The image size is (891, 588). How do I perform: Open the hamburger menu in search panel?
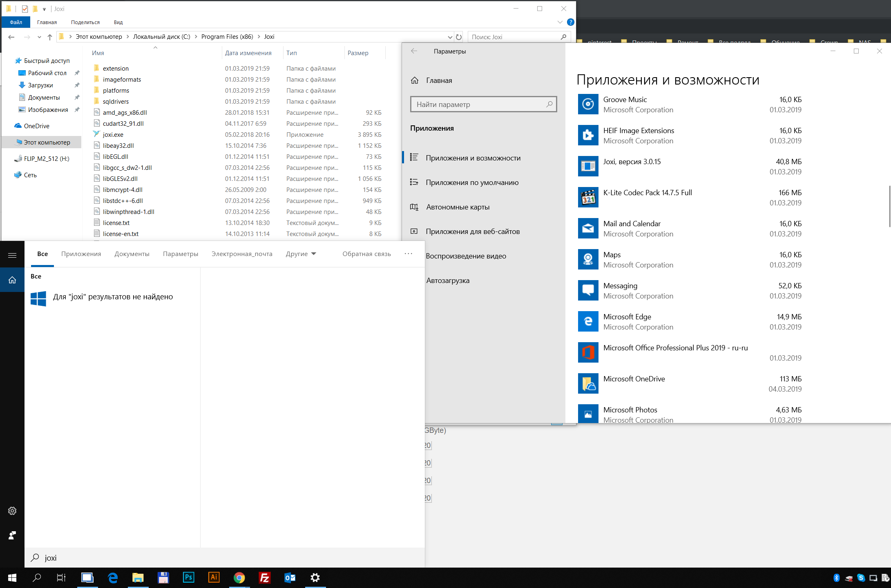click(12, 255)
